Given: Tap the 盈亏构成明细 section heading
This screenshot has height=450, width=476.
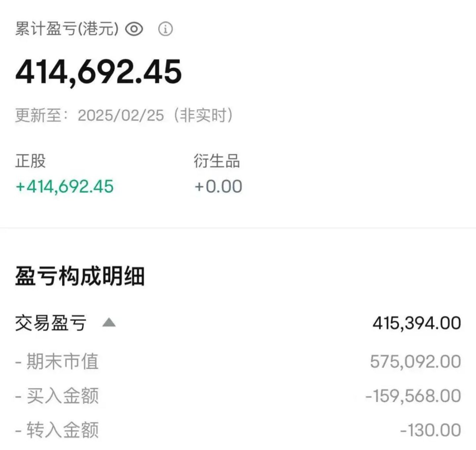Looking at the screenshot, I should coord(80,276).
